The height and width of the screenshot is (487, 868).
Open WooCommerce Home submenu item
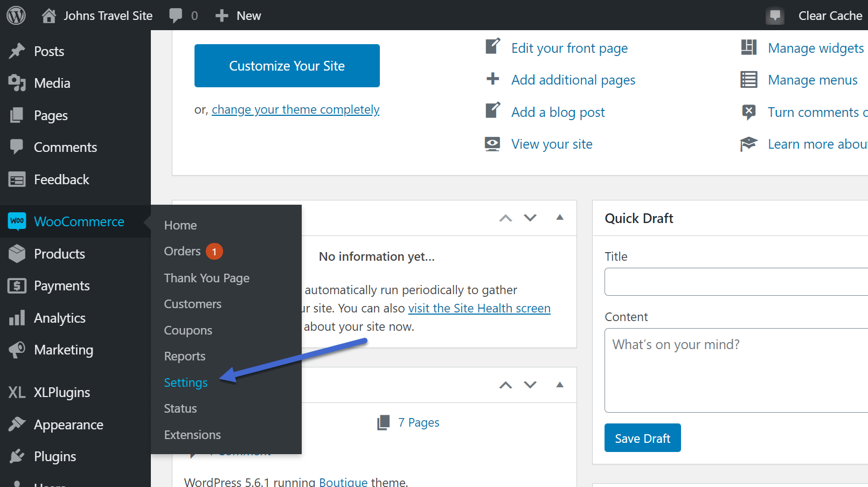click(180, 225)
